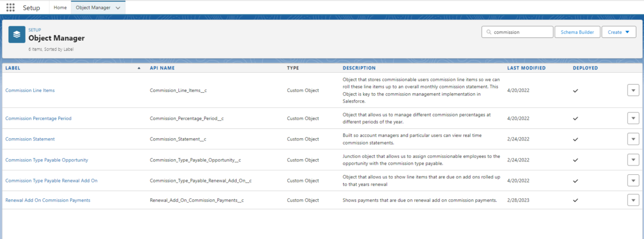Click the Label column sort arrow
Viewport: 644px width, 239px height.
pyautogui.click(x=139, y=68)
